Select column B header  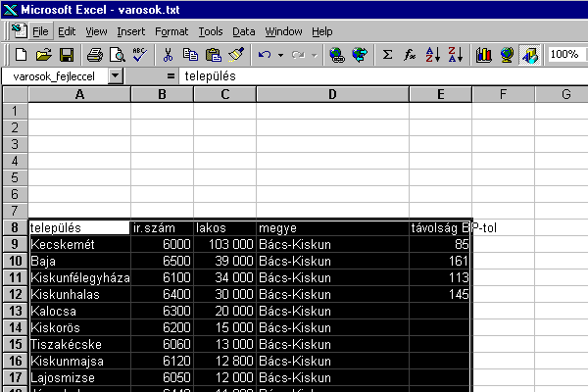[x=162, y=94]
